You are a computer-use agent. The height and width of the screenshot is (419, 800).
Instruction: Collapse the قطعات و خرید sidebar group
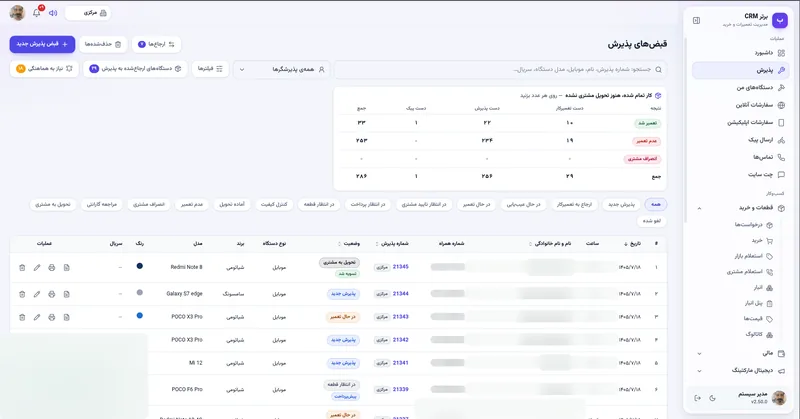tap(699, 208)
